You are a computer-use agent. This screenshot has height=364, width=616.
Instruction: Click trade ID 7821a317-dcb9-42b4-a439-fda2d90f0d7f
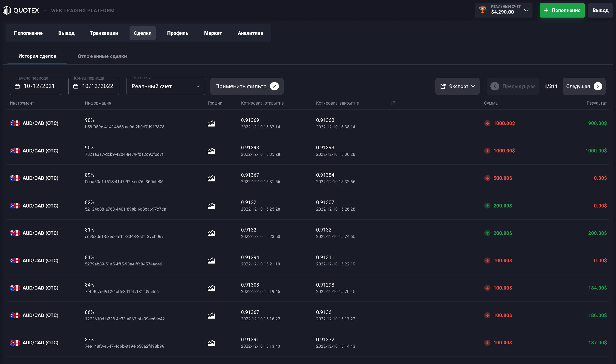click(124, 155)
